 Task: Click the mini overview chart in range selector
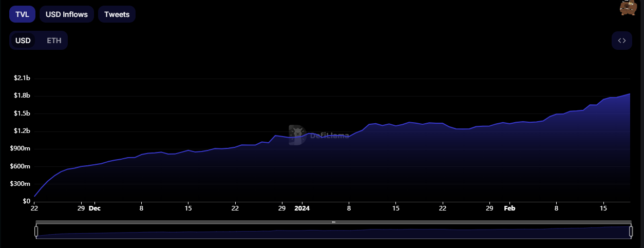(333, 233)
